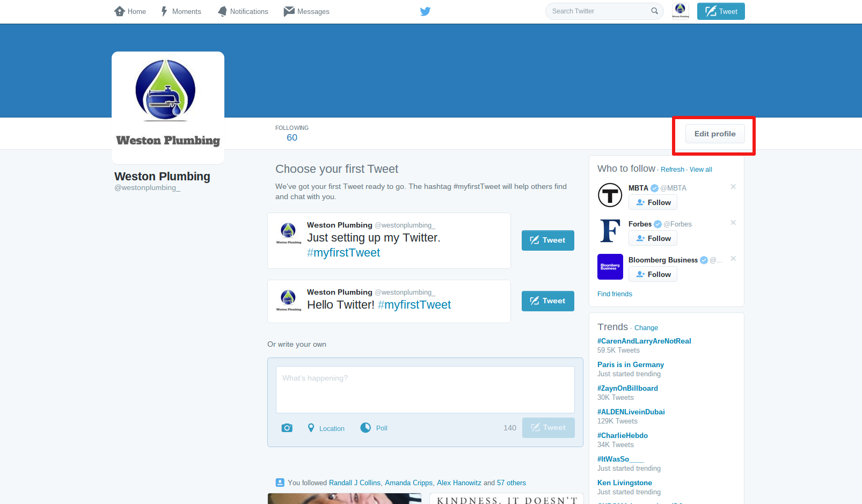Change the Trends location
Viewport: 862px width, 504px height.
(646, 328)
